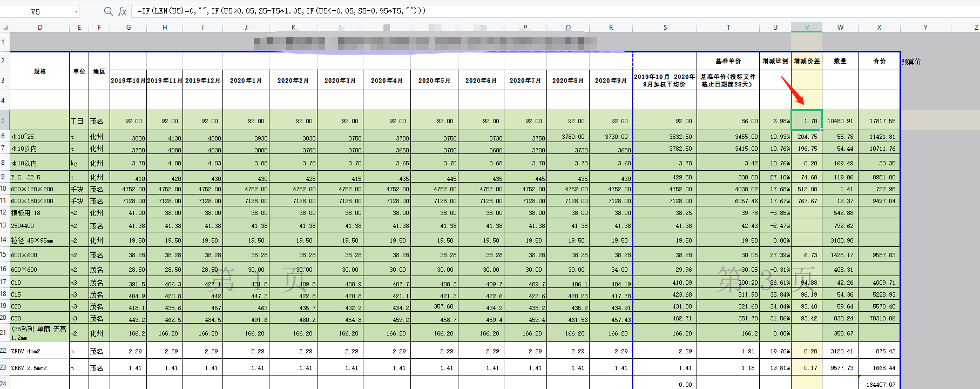Select column H header
This screenshot has width=980, height=389.
165,27
